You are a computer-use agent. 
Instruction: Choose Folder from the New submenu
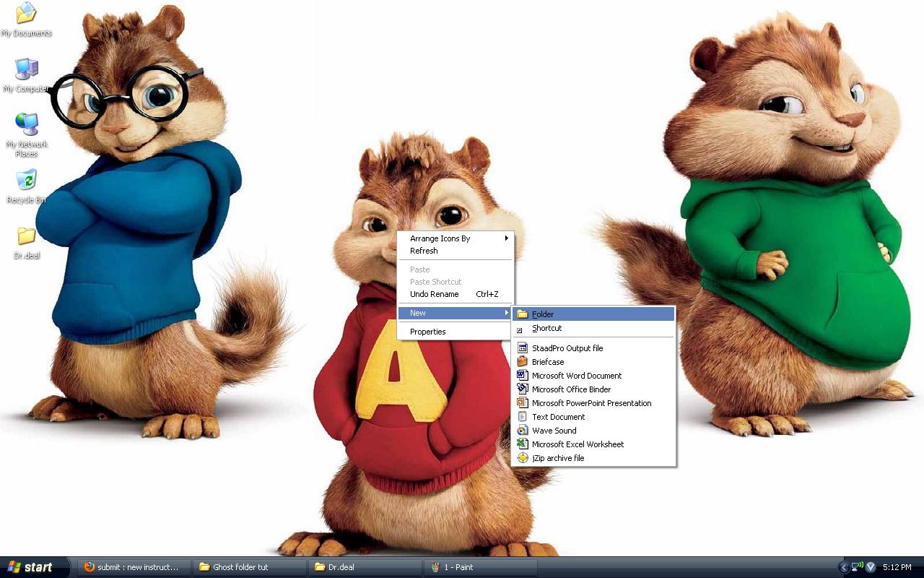click(x=593, y=314)
